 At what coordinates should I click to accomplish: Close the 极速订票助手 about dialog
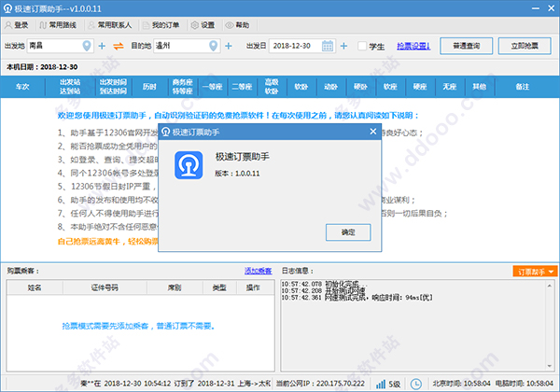coord(372,132)
